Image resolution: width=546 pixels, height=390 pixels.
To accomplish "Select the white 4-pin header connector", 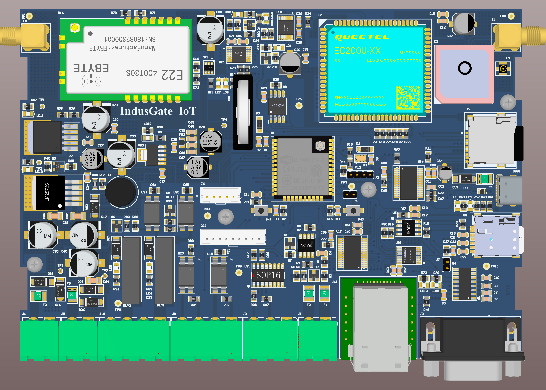I will (220, 195).
